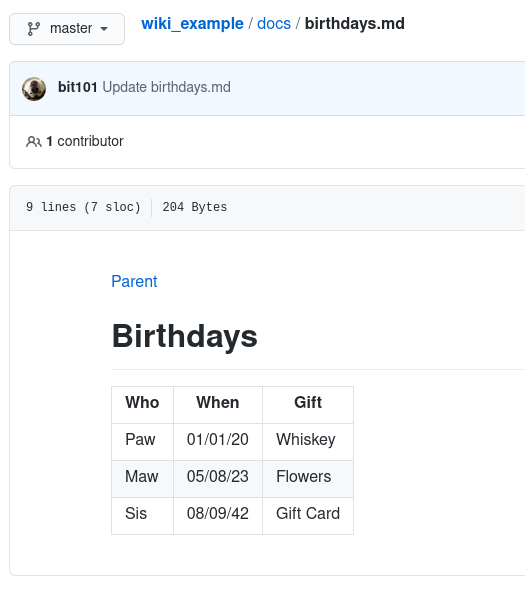Follow the Parent link
Screen dimensions: 525x594
click(x=134, y=281)
